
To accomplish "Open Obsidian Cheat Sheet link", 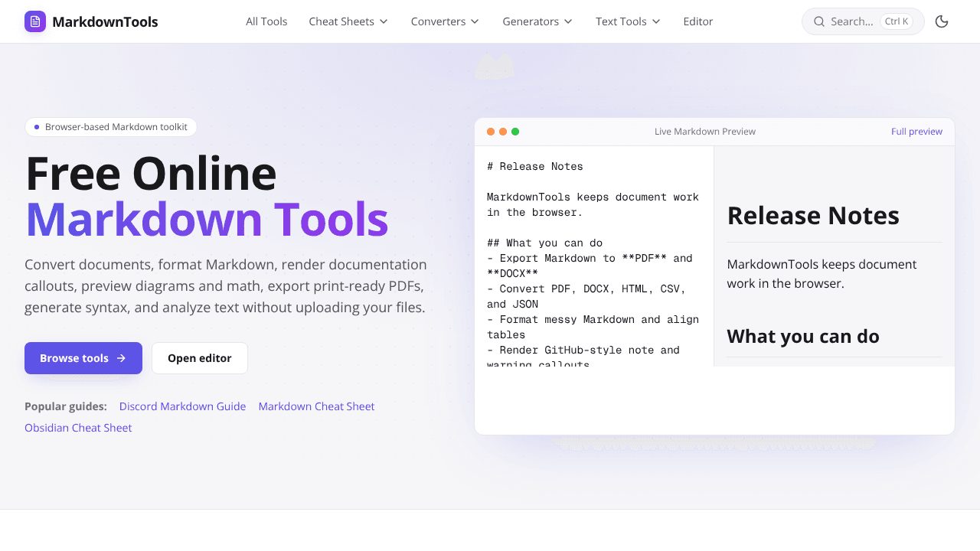I will click(x=78, y=428).
